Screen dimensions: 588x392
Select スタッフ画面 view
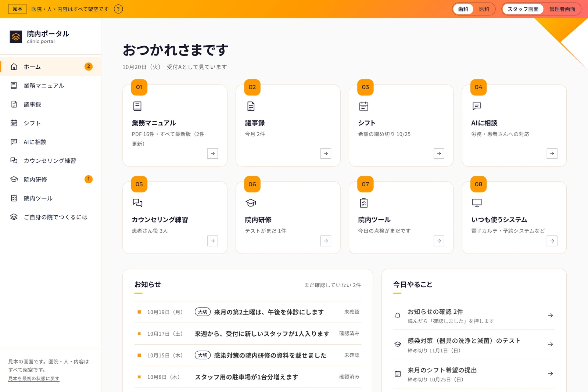coord(523,9)
